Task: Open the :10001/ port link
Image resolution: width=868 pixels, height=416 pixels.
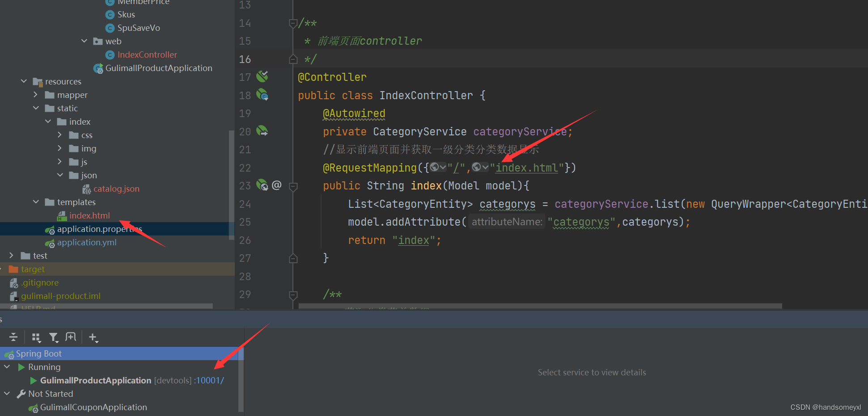Action: coord(209,381)
